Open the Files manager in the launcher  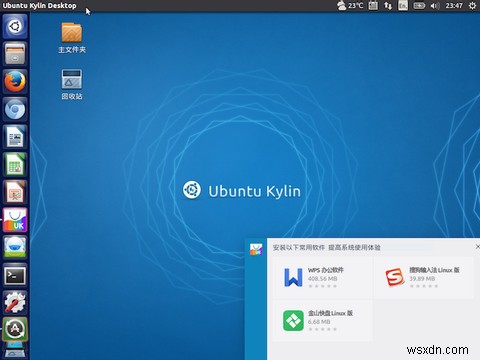(15, 54)
